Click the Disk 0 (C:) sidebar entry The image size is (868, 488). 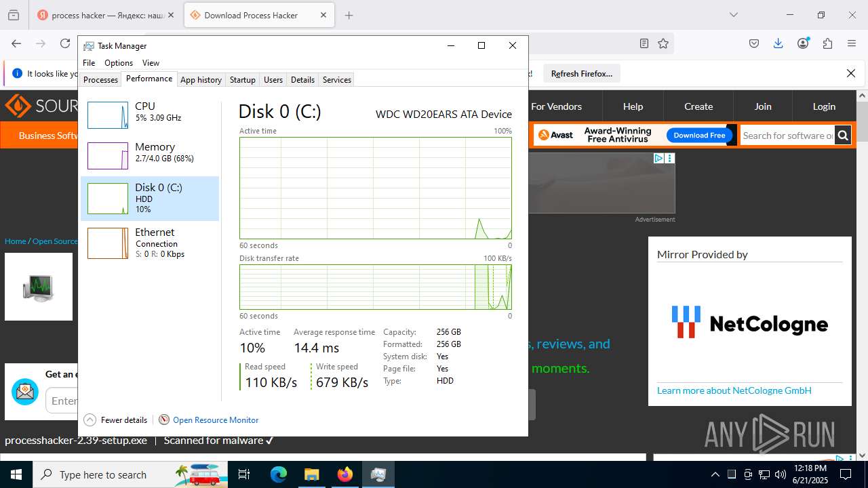(150, 198)
